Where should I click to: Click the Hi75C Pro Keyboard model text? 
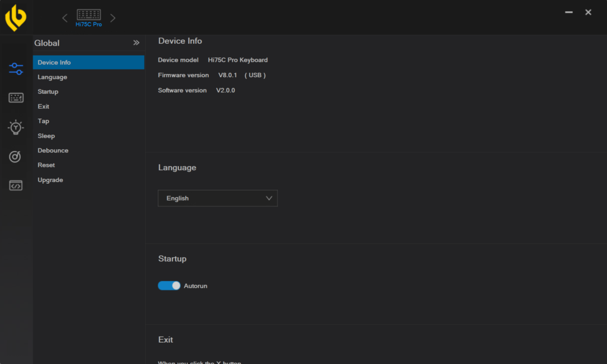238,60
